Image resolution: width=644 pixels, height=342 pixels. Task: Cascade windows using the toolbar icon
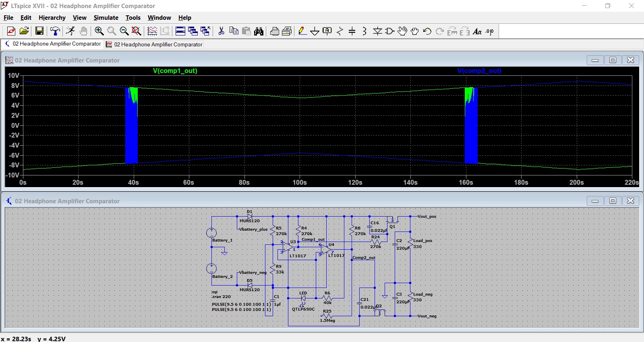point(193,31)
